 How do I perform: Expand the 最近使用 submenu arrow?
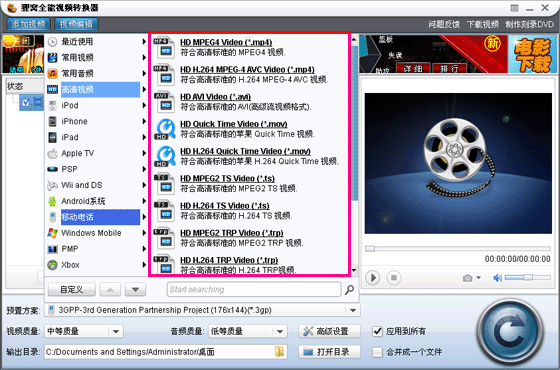tap(144, 41)
